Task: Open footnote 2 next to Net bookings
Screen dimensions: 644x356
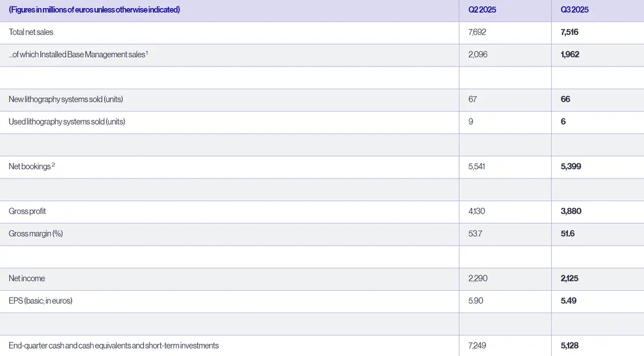Action: point(53,165)
